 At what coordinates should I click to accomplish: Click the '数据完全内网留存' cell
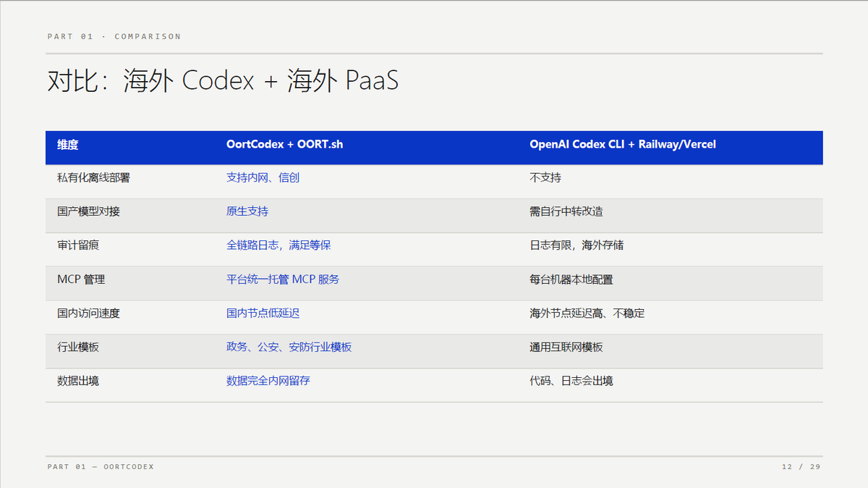tap(268, 381)
